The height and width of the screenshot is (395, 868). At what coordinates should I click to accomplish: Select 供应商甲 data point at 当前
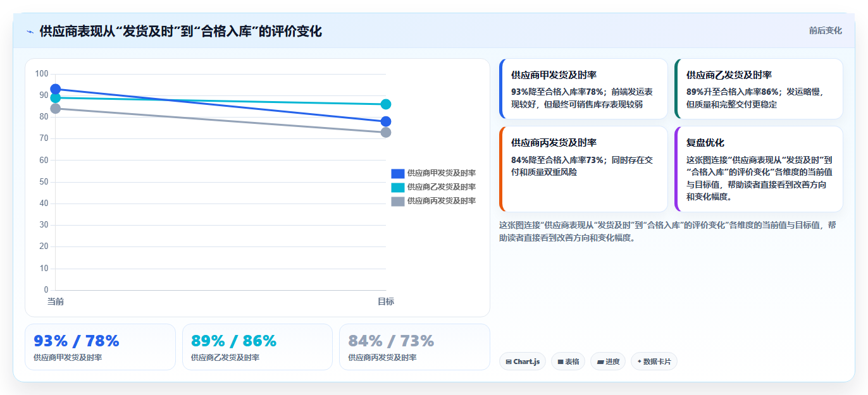tap(56, 89)
